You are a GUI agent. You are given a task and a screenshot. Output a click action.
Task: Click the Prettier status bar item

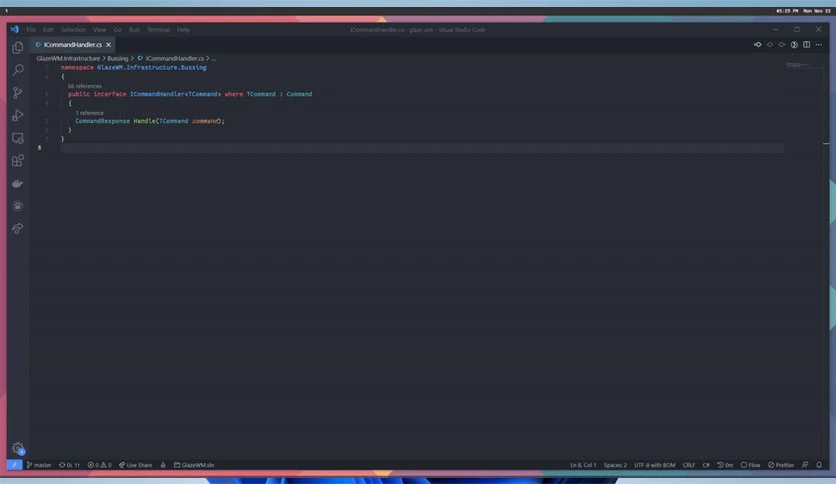click(781, 465)
